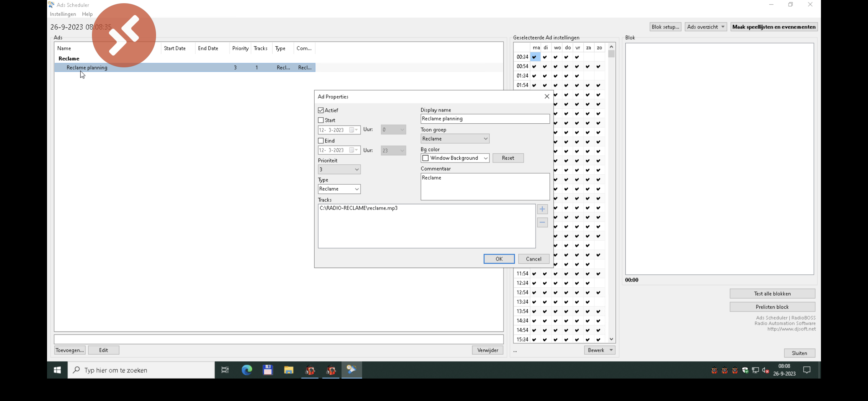Open the Bg color Window Background dropdown
The height and width of the screenshot is (401, 868).
coord(455,158)
